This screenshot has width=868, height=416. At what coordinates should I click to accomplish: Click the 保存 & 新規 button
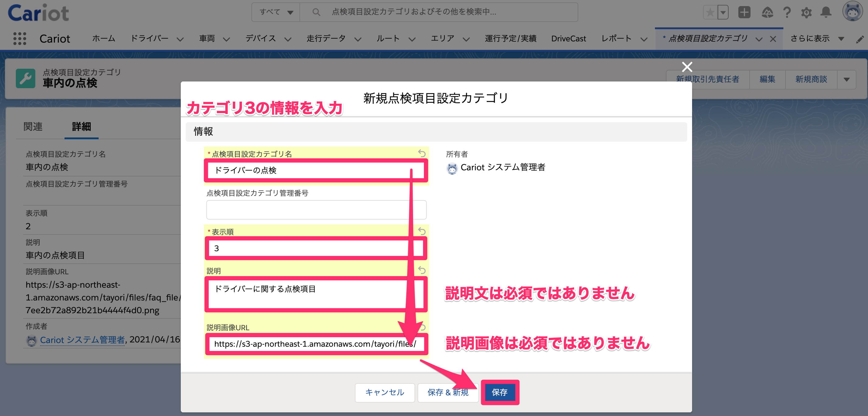click(448, 393)
